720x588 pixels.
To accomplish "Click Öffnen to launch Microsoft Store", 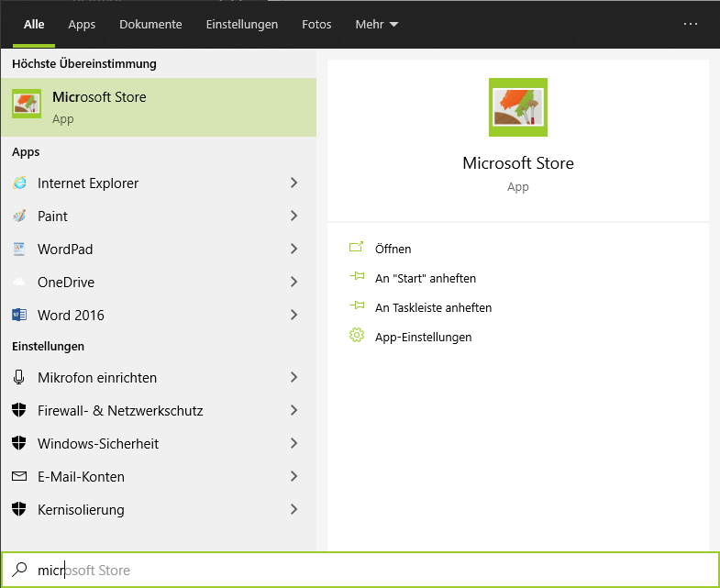I will click(x=393, y=249).
